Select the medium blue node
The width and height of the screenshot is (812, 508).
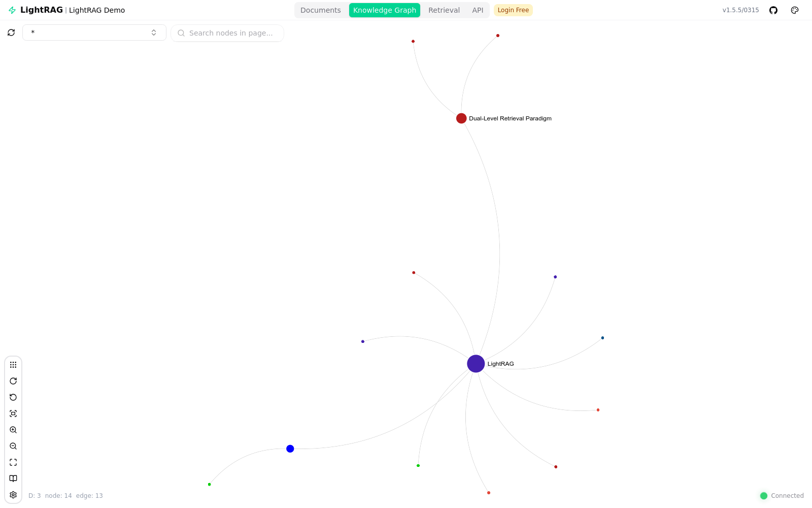(x=290, y=449)
